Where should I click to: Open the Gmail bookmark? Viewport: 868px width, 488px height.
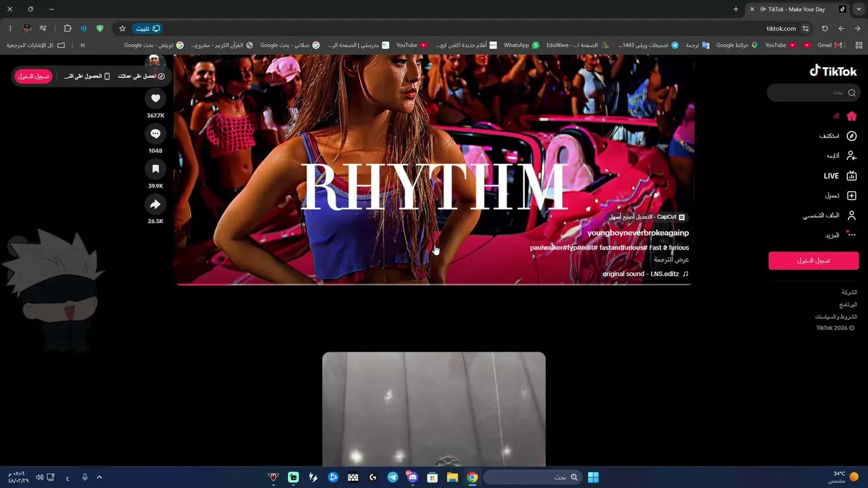point(830,45)
